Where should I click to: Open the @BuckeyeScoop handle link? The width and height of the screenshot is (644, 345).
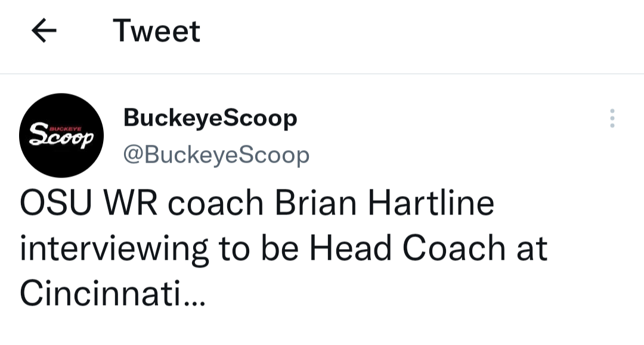(216, 155)
